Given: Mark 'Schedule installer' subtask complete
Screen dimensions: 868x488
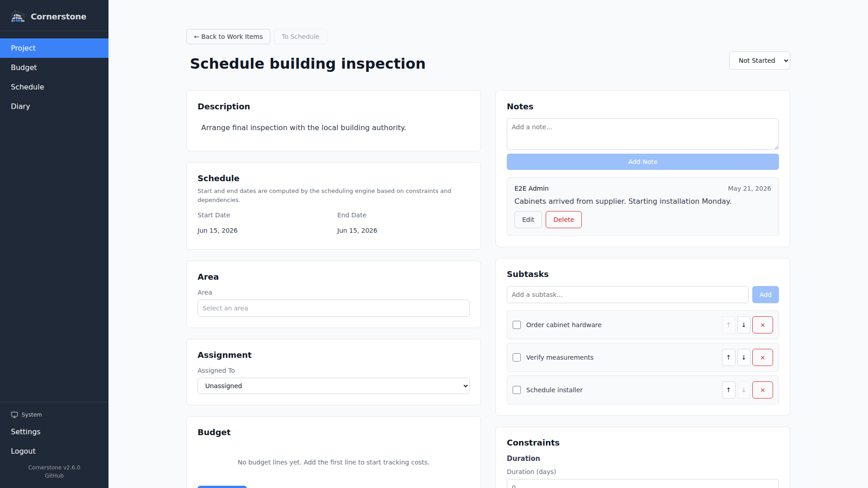Looking at the screenshot, I should point(517,390).
